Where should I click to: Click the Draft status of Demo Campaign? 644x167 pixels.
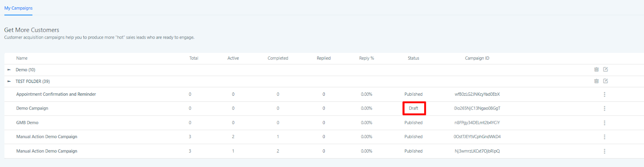point(413,108)
